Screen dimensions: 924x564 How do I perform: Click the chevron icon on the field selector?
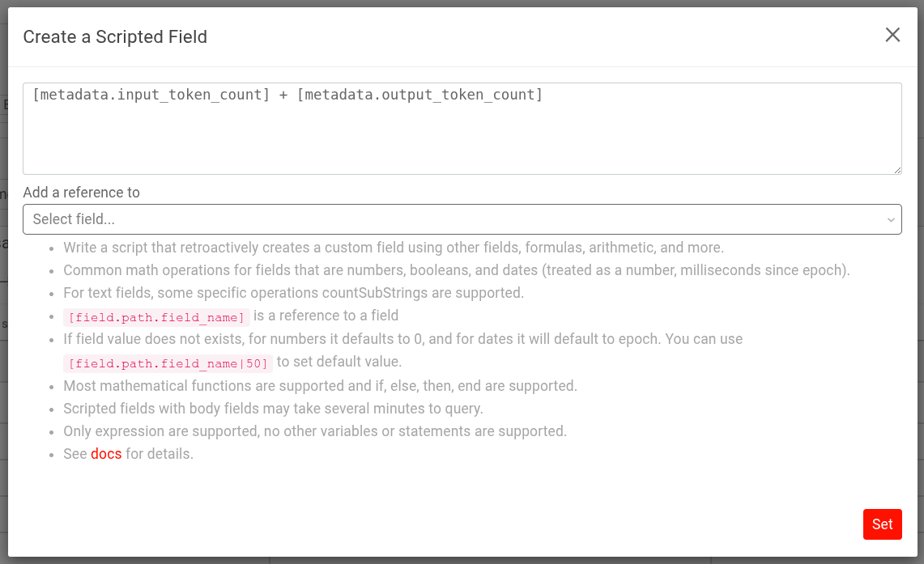891,219
